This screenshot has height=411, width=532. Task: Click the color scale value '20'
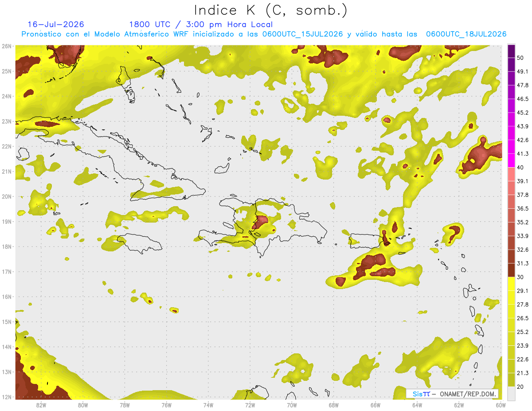pyautogui.click(x=520, y=386)
